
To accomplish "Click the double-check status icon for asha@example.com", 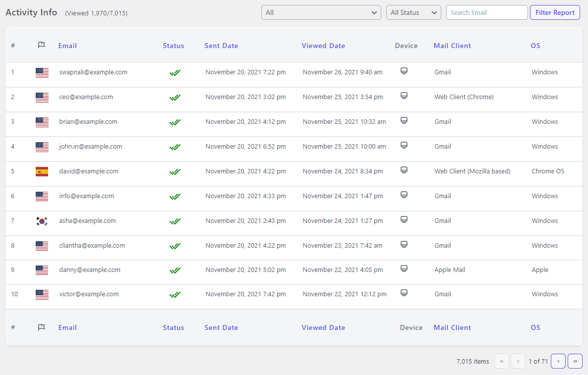I will pos(175,221).
